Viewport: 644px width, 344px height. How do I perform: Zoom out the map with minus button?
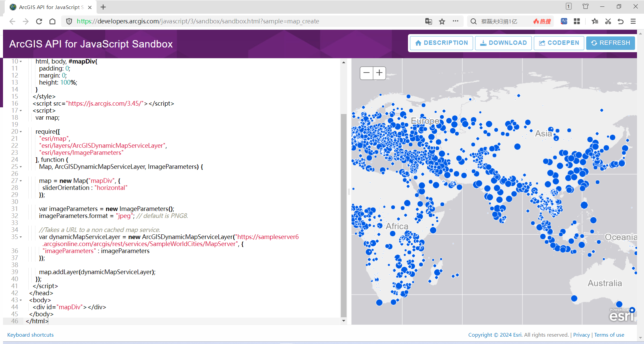[x=366, y=73]
